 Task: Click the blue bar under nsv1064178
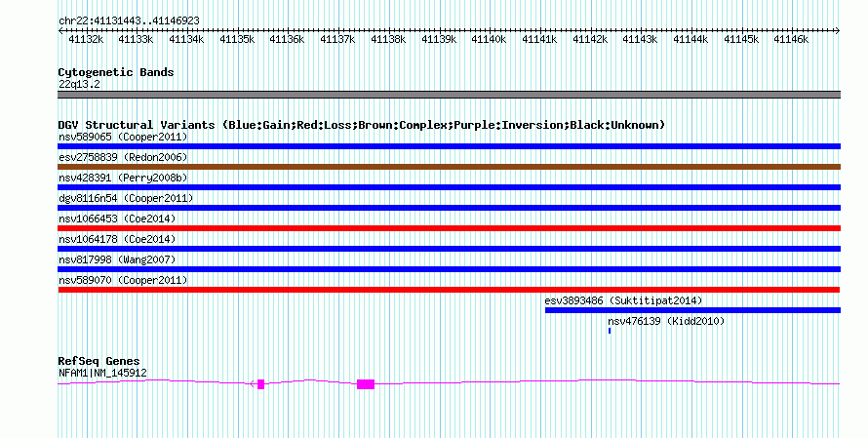point(449,249)
